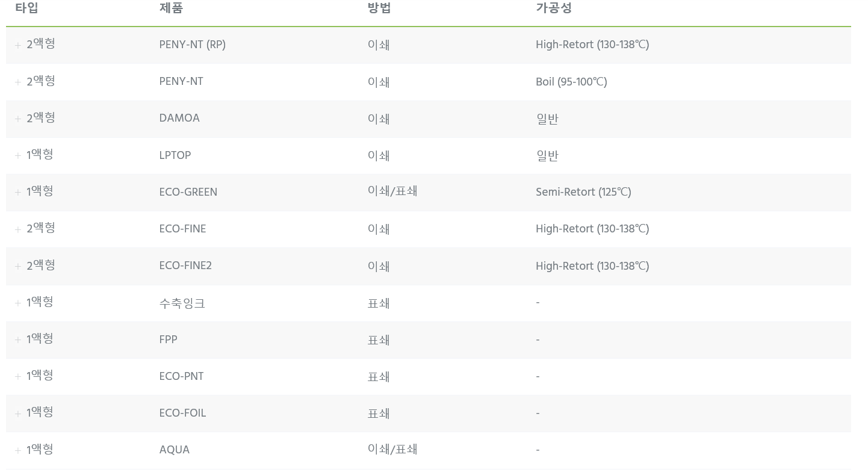Click the Boil (95-100℃) cell
Image resolution: width=868 pixels, height=472 pixels.
(571, 82)
